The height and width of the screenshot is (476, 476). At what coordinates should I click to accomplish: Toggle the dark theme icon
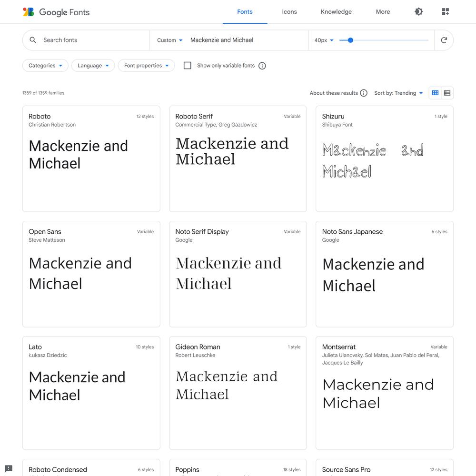point(418,12)
